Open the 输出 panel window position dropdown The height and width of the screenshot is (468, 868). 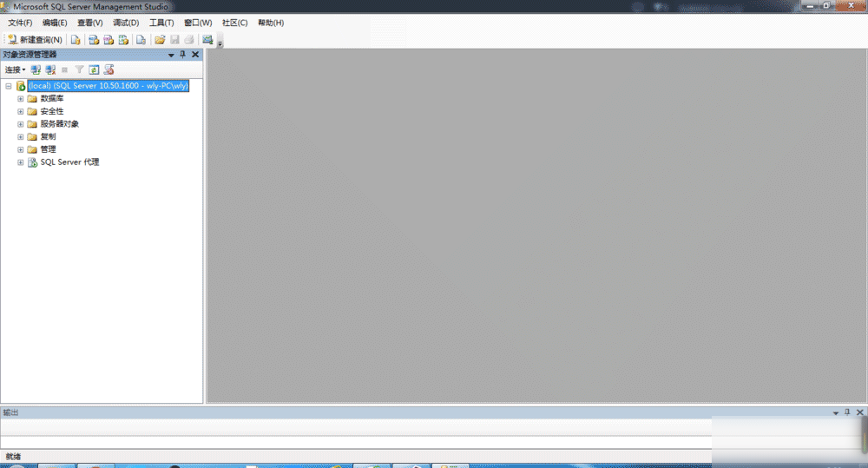pos(836,413)
